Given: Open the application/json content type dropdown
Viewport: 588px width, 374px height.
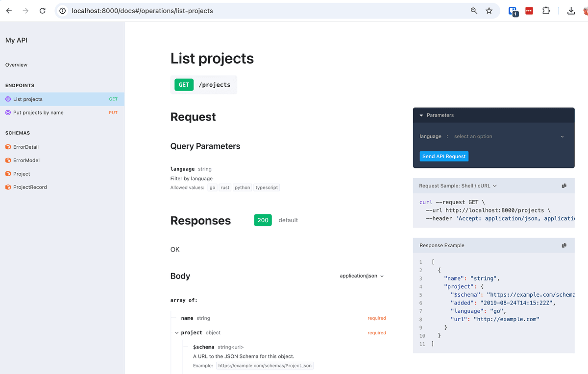Looking at the screenshot, I should [x=362, y=276].
